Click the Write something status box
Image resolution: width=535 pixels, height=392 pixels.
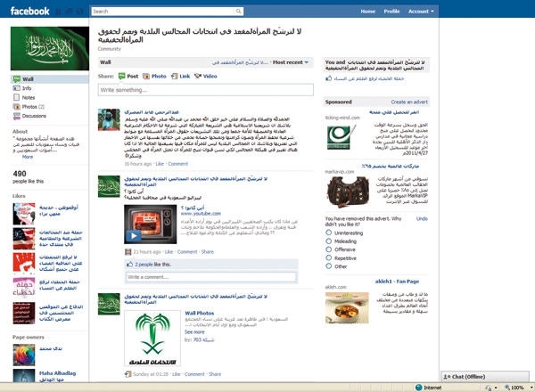(205, 90)
